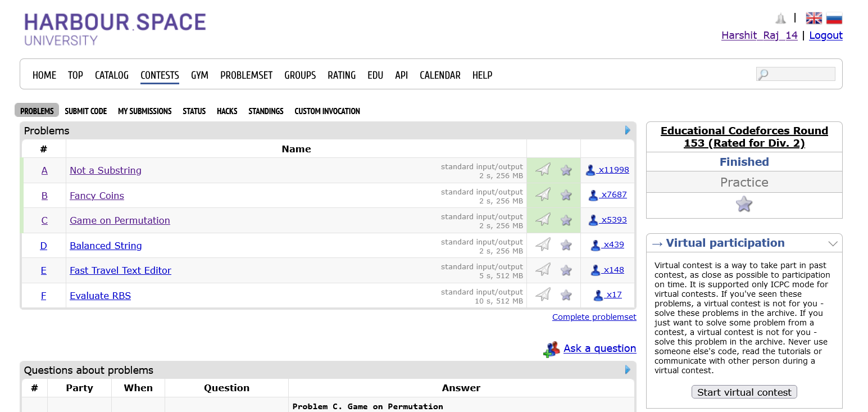
Task: Open the HELP menu item
Action: [x=482, y=75]
